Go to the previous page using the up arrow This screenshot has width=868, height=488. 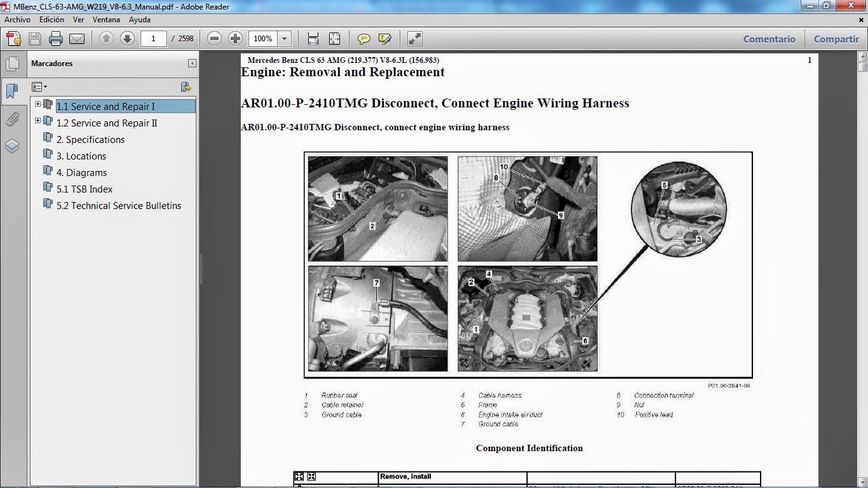[x=105, y=39]
